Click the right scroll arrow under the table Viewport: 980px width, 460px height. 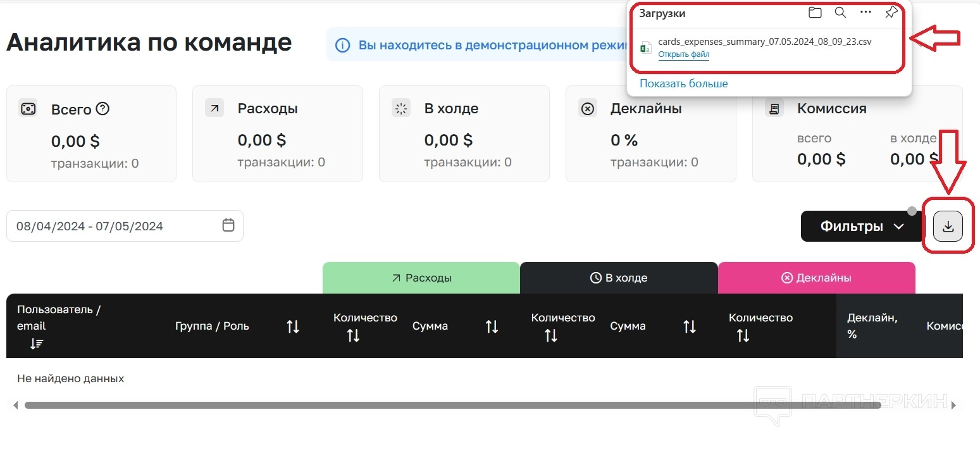(953, 405)
